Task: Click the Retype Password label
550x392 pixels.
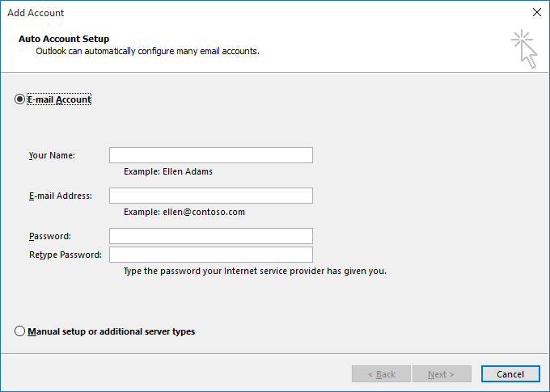Action: (x=65, y=255)
